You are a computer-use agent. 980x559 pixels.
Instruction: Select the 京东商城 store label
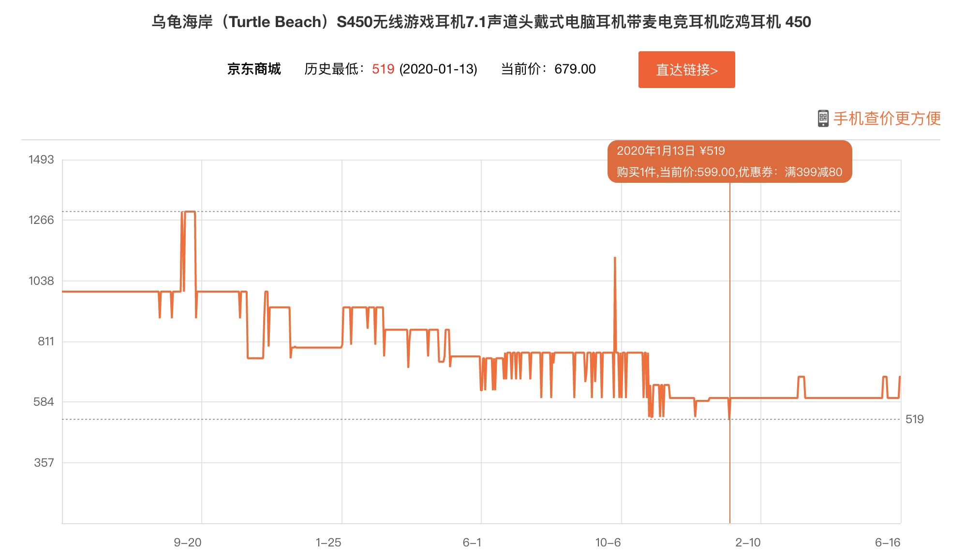254,69
